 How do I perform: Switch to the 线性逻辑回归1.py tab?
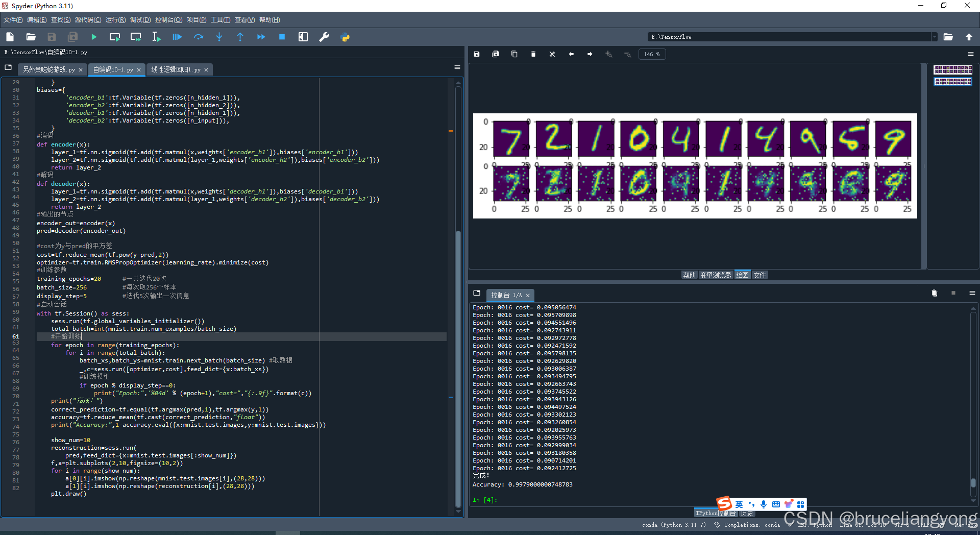tap(176, 70)
